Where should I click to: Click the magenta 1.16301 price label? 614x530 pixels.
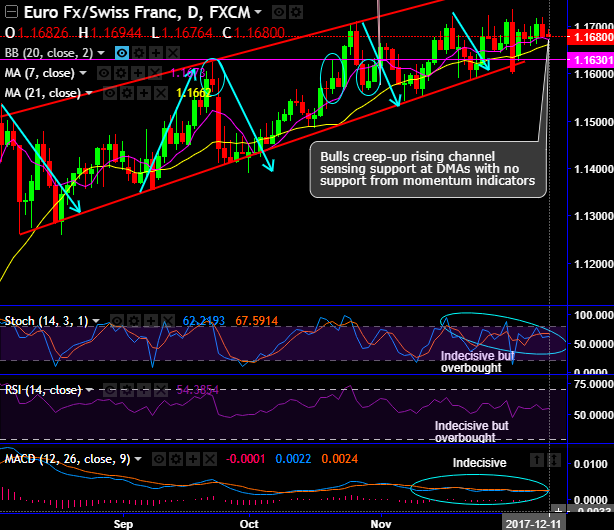[x=591, y=60]
